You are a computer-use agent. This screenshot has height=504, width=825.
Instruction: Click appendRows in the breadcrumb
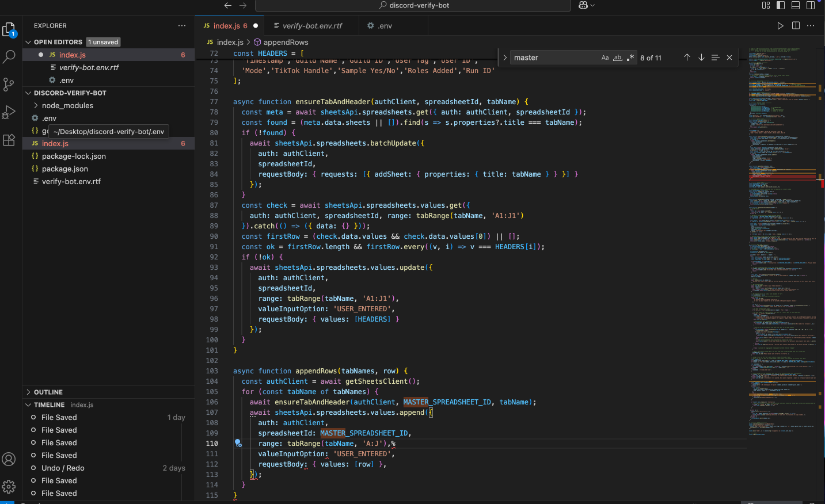point(286,43)
